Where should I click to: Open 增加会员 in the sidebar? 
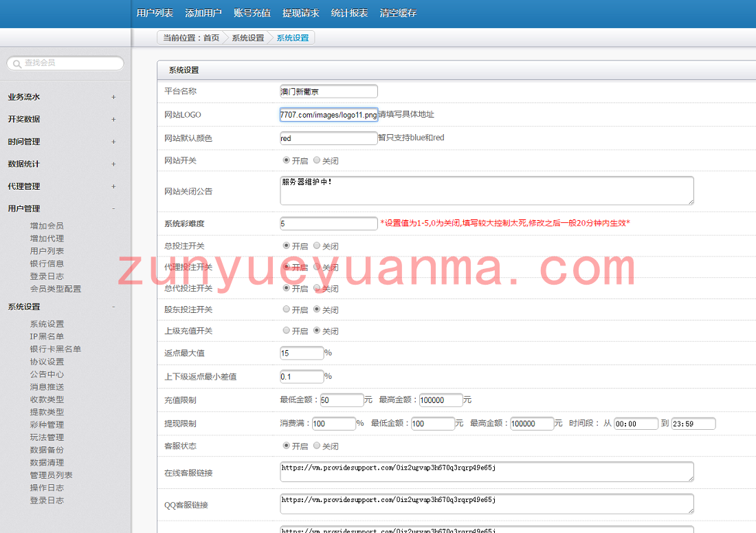(x=47, y=226)
